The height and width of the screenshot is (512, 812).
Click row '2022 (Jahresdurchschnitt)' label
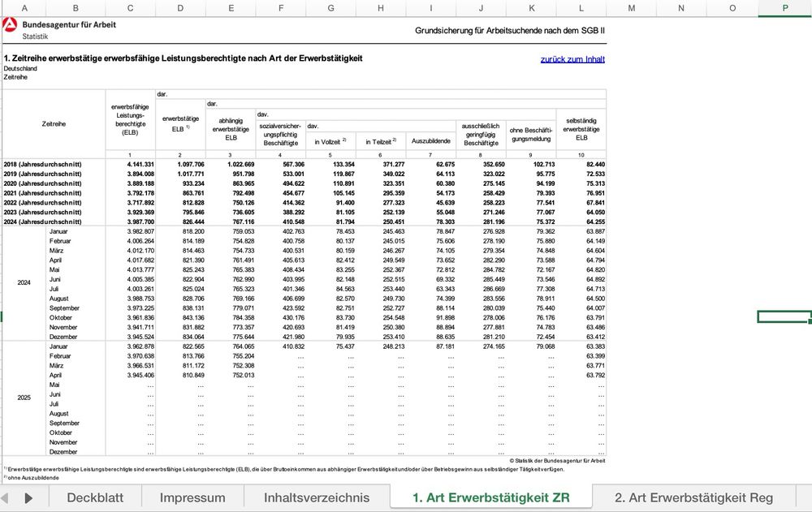(42, 202)
